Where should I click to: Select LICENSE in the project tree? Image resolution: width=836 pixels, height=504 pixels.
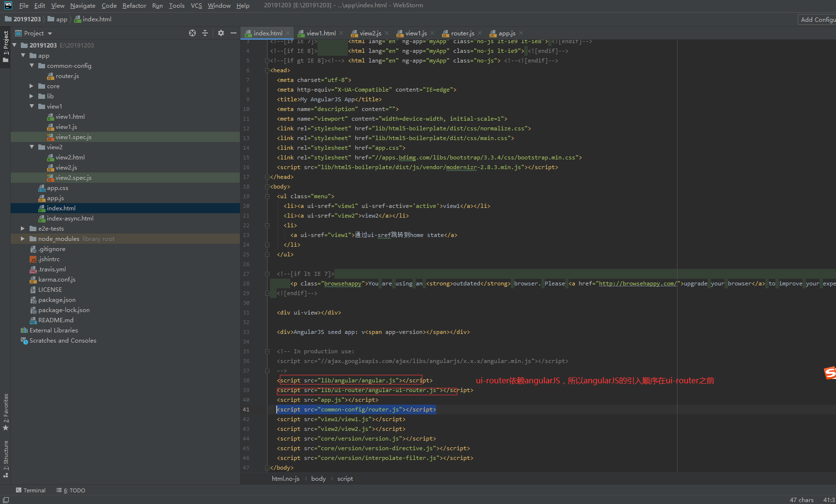50,289
